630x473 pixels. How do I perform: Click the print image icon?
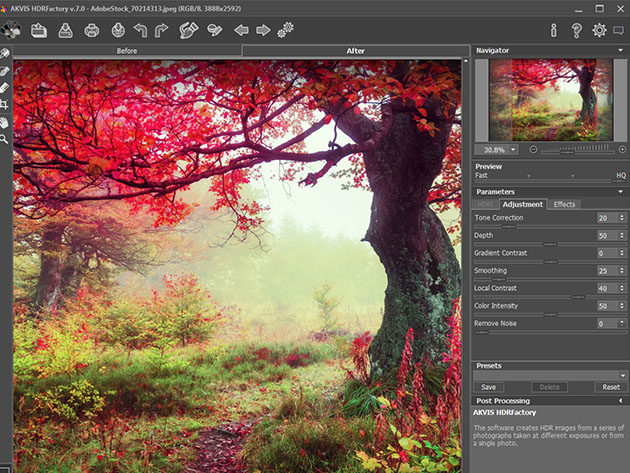pyautogui.click(x=92, y=30)
